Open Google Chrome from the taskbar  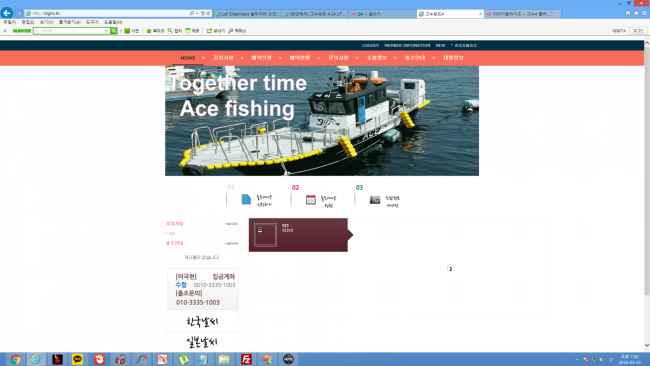coord(15,359)
